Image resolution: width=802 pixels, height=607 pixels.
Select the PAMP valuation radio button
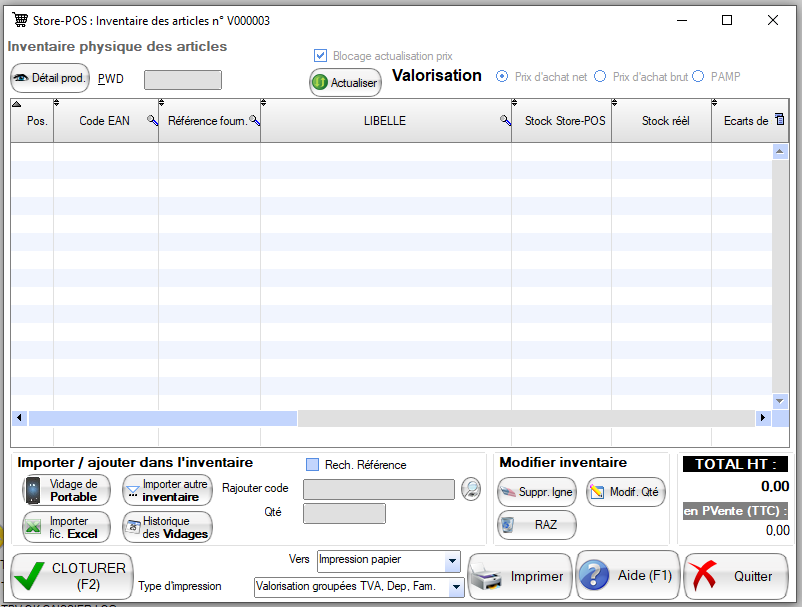point(697,76)
